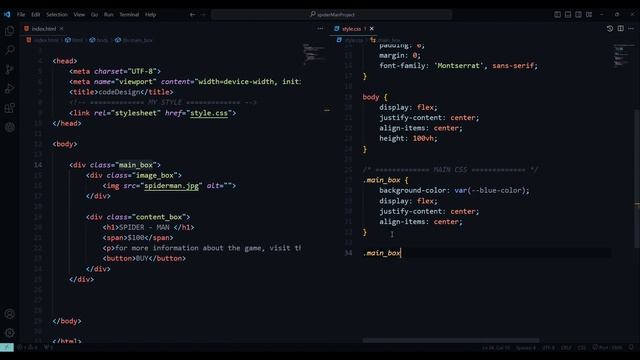Open the Accounts icon in activity bar
This screenshot has width=640, height=360.
pyautogui.click(x=9, y=314)
